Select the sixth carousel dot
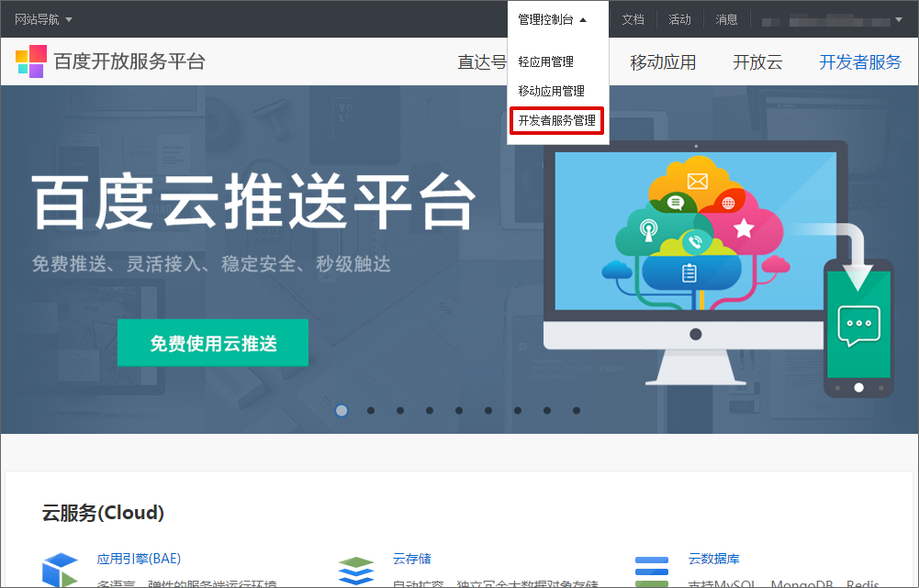 pyautogui.click(x=488, y=411)
